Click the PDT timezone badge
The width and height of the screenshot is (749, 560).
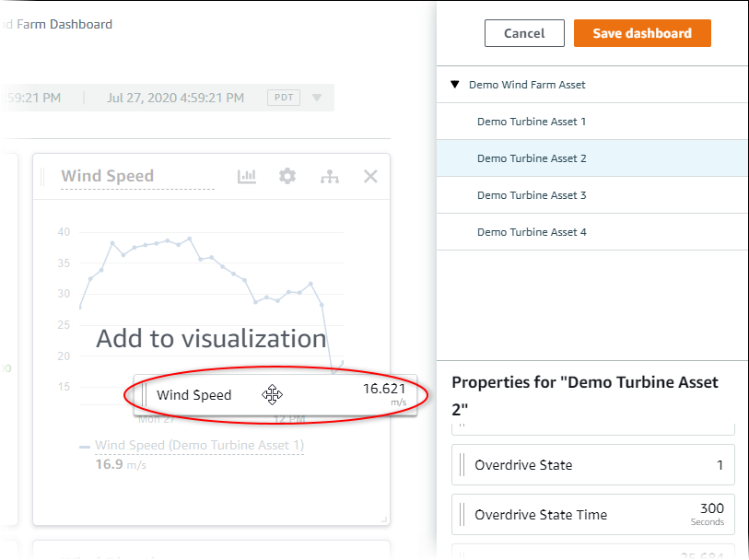click(x=284, y=98)
